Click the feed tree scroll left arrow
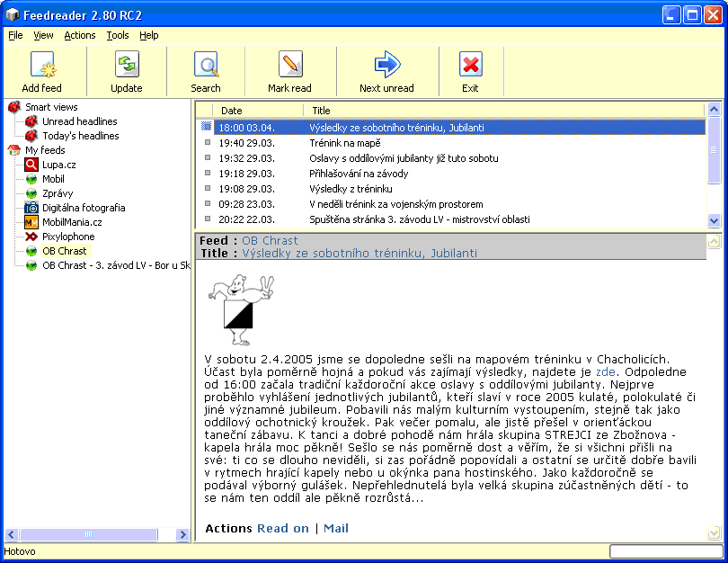Image resolution: width=728 pixels, height=563 pixels. (11, 534)
